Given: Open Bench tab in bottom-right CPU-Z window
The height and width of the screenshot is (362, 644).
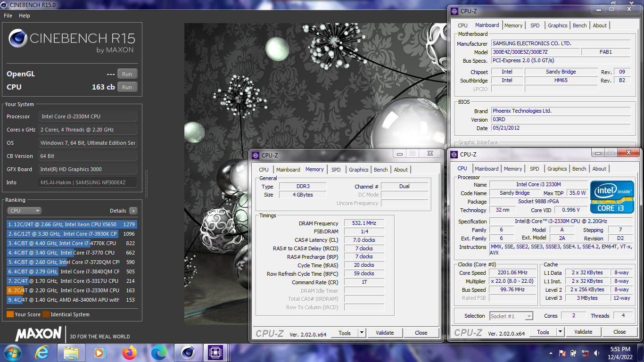Looking at the screenshot, I should click(x=579, y=169).
